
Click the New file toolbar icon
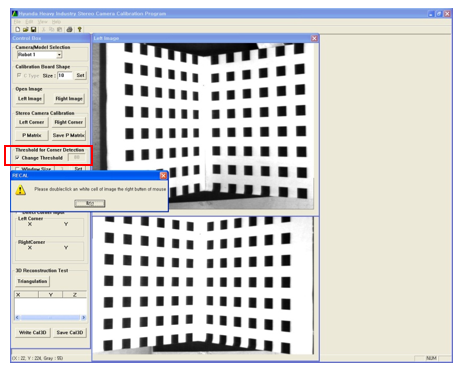point(18,30)
